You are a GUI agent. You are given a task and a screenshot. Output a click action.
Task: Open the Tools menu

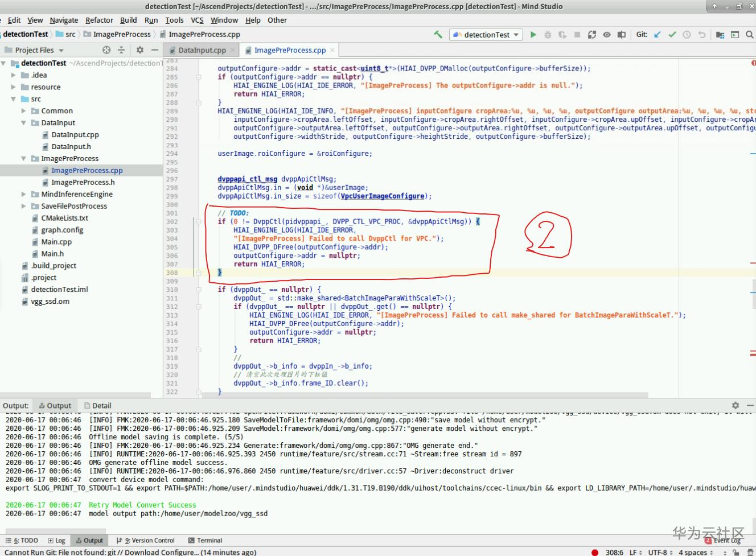tap(175, 20)
